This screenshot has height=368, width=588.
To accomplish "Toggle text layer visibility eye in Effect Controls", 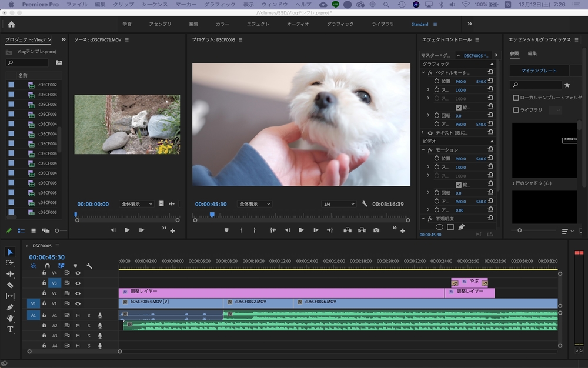I will point(430,133).
